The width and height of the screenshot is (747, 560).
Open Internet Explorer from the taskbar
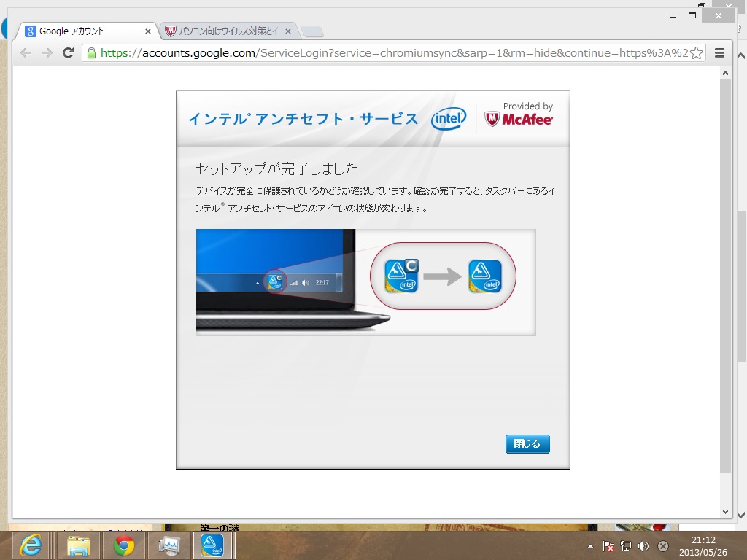pyautogui.click(x=31, y=545)
